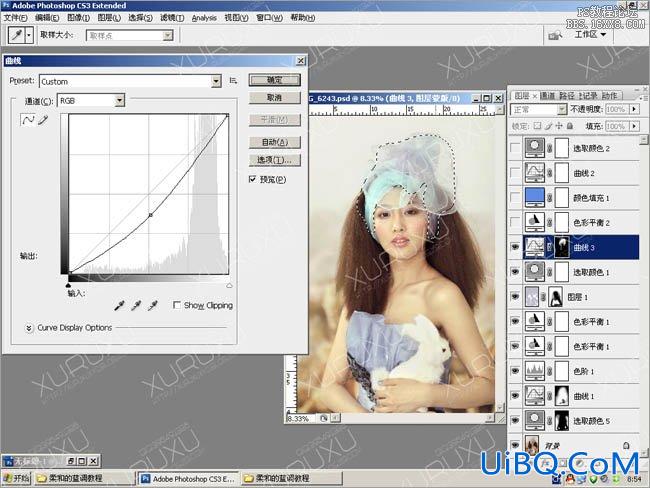Click the 自动(A) auto button
The image size is (650, 488).
(x=274, y=142)
